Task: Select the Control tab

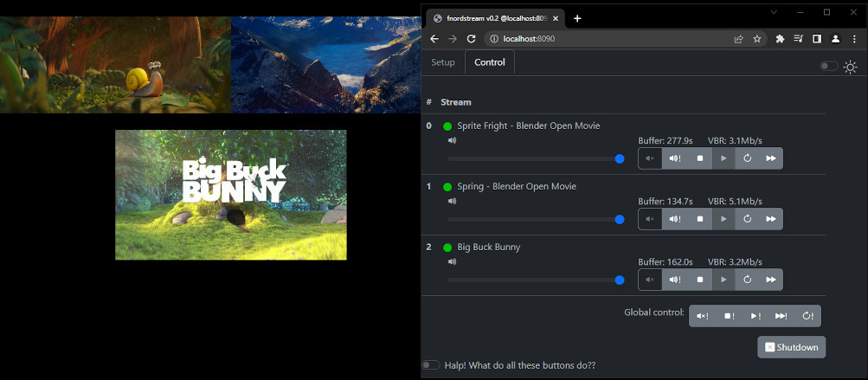Action: pyautogui.click(x=490, y=62)
